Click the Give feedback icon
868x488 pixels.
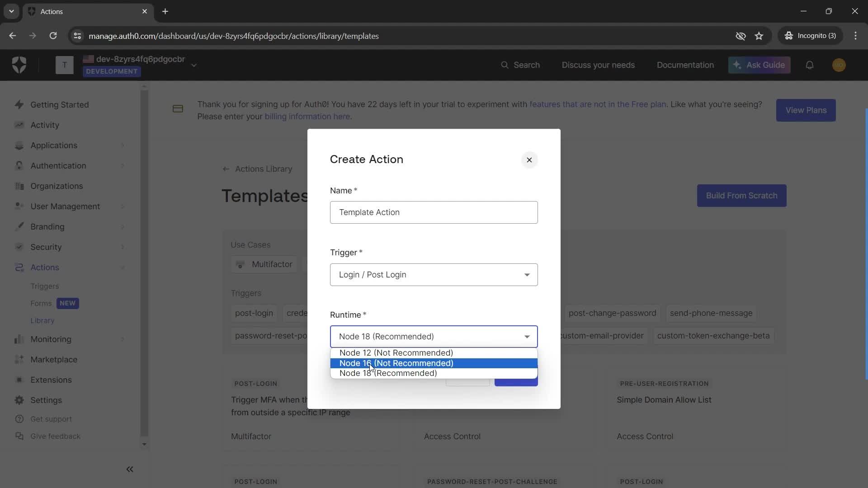click(19, 436)
